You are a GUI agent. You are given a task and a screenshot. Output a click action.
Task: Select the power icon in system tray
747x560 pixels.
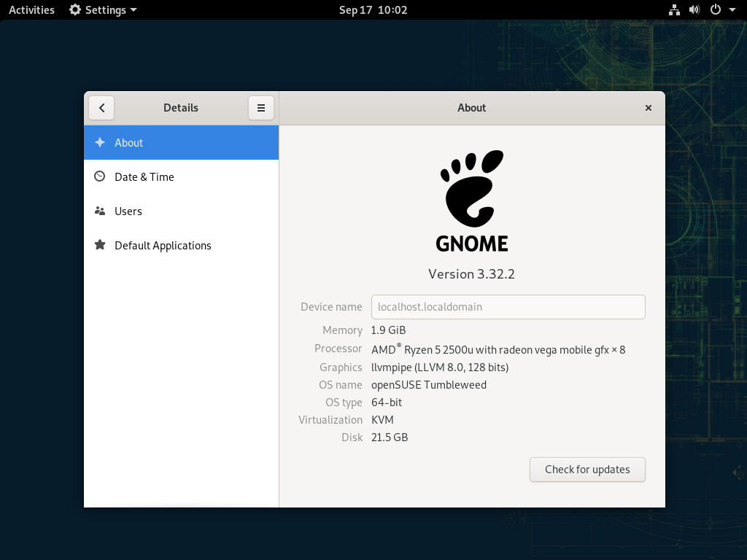click(713, 9)
